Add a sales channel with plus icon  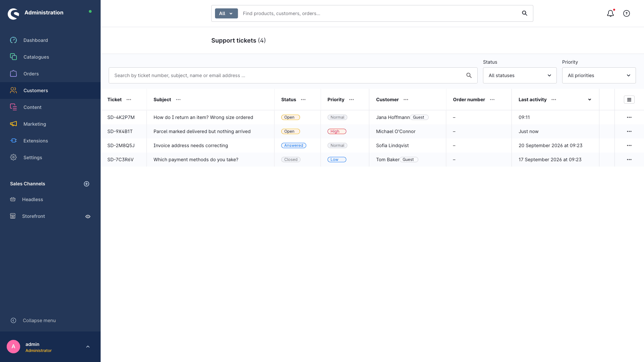[x=87, y=184]
